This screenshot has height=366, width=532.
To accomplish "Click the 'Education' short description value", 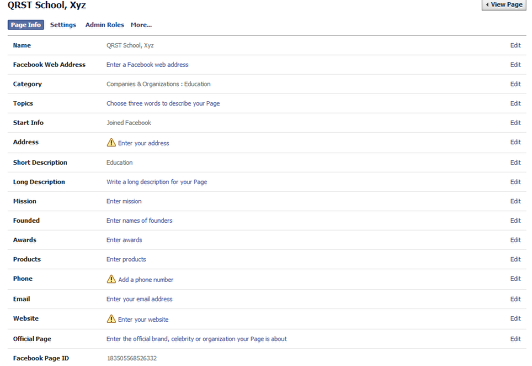I will [x=119, y=162].
